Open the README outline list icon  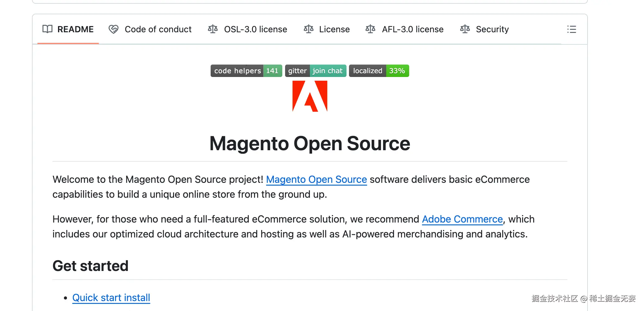[571, 29]
